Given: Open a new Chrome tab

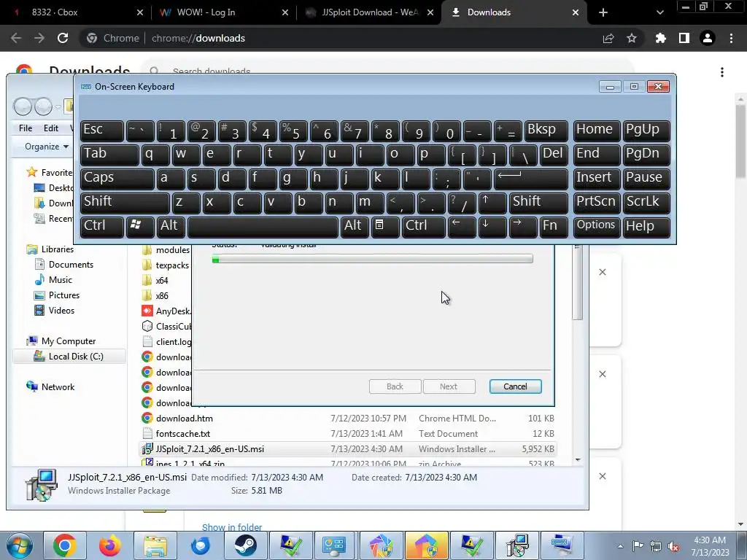Looking at the screenshot, I should [x=603, y=12].
